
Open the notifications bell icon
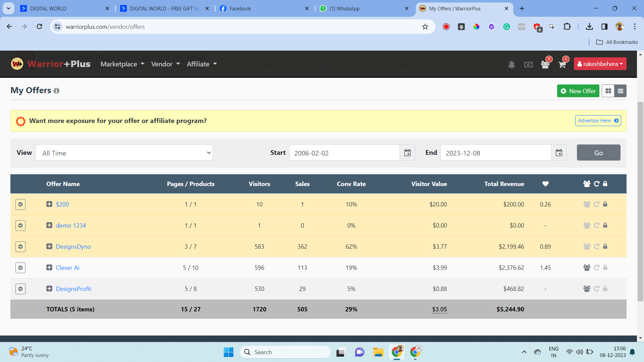click(x=511, y=64)
